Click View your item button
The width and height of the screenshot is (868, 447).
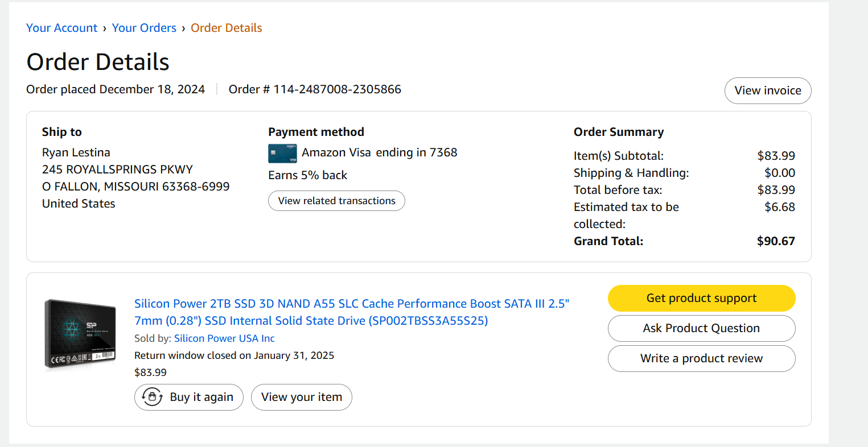tap(301, 397)
